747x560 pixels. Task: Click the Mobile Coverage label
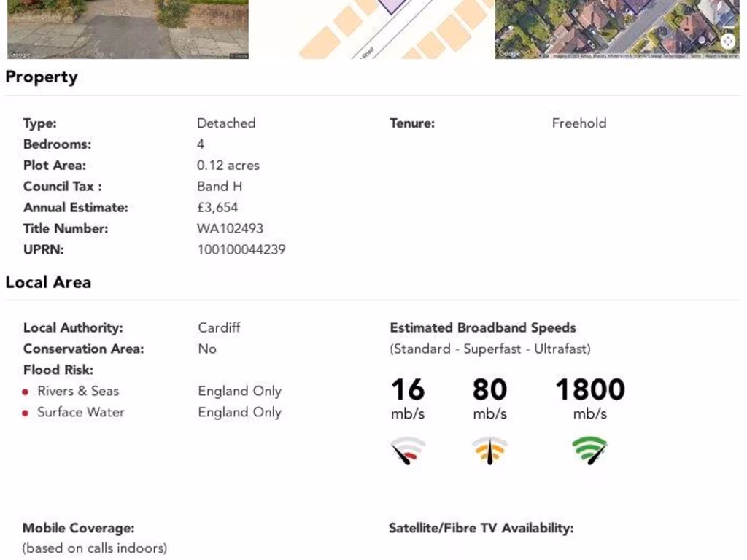coord(79,528)
